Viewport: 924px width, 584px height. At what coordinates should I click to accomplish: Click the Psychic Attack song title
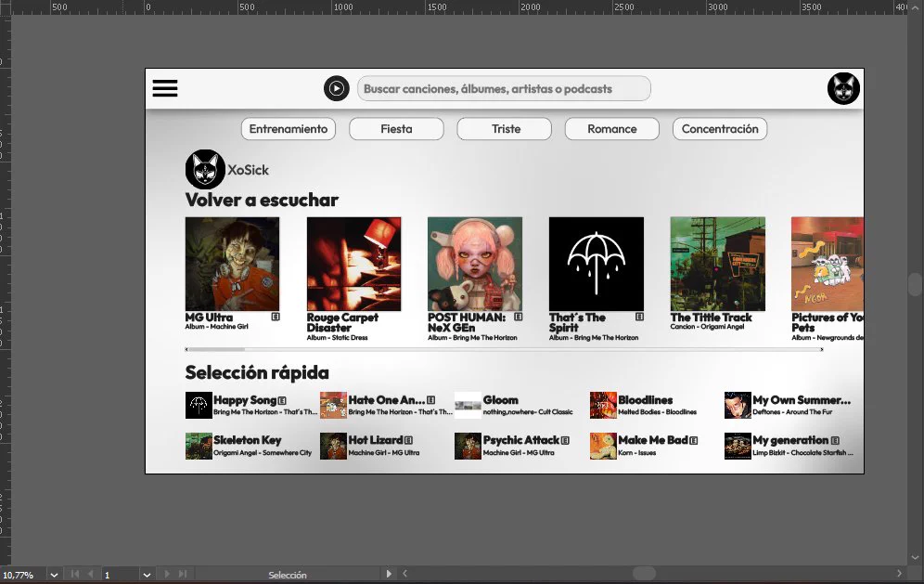click(521, 440)
